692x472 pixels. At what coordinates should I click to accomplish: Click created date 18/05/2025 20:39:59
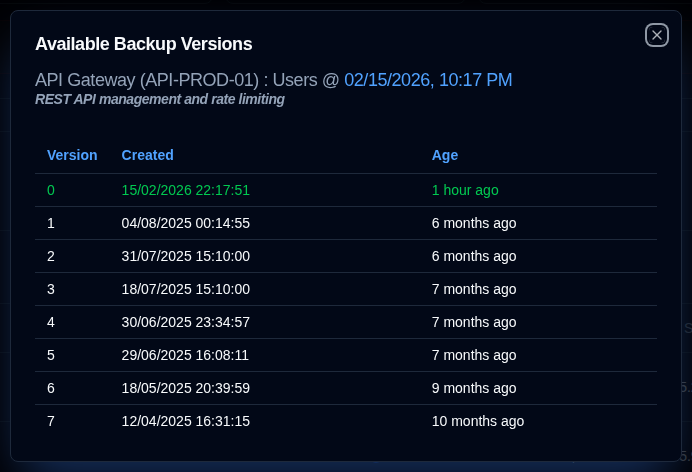coord(185,388)
